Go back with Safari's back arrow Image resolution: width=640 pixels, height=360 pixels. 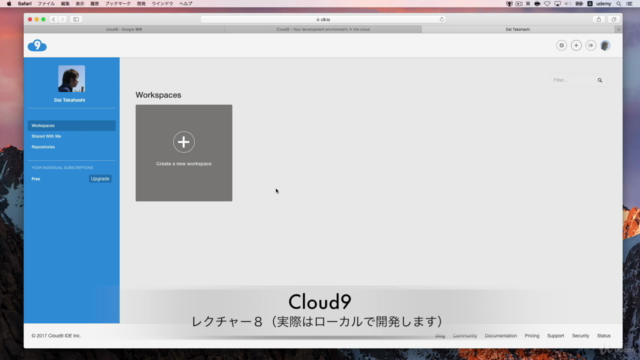click(x=53, y=19)
